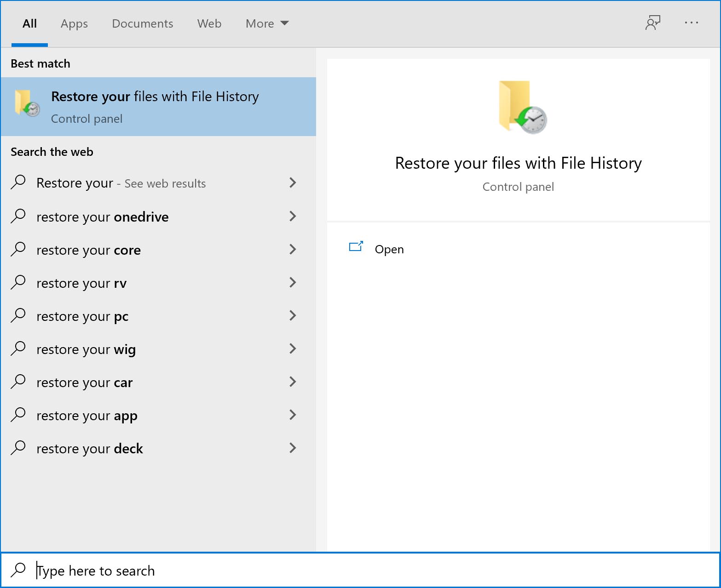
Task: Click search icon beside 'restore your wig'
Action: click(x=18, y=348)
